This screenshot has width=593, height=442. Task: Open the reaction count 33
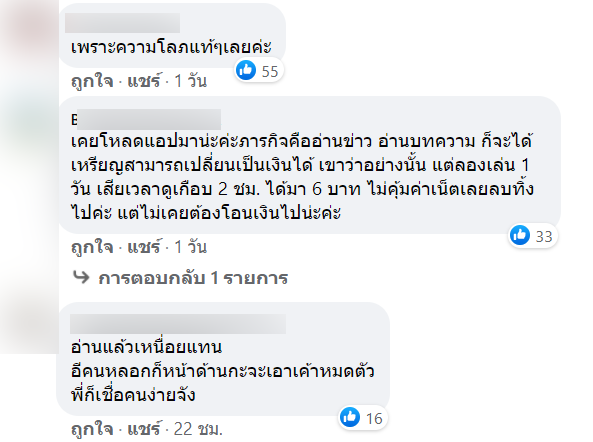click(544, 237)
